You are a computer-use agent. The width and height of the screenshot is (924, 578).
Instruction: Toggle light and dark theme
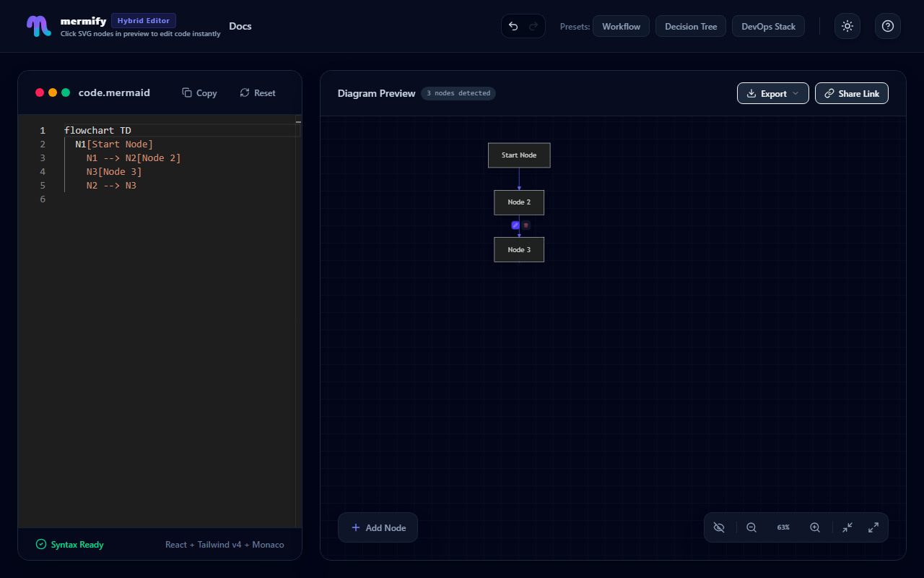click(x=847, y=26)
